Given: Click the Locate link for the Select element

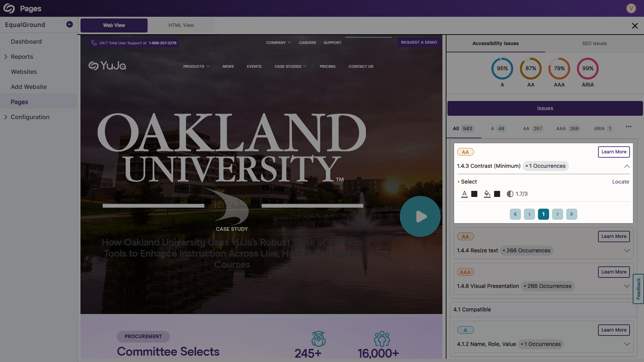Looking at the screenshot, I should 621,182.
